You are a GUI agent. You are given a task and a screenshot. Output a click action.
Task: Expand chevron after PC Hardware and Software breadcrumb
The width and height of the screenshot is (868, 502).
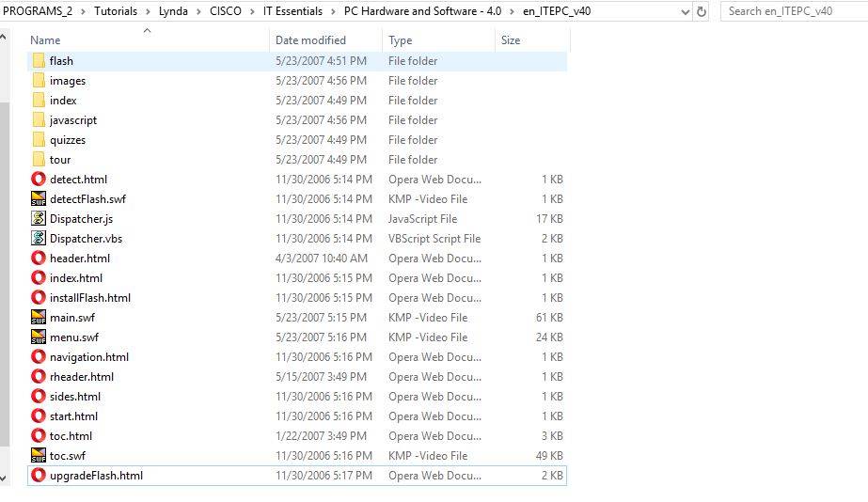[x=512, y=11]
